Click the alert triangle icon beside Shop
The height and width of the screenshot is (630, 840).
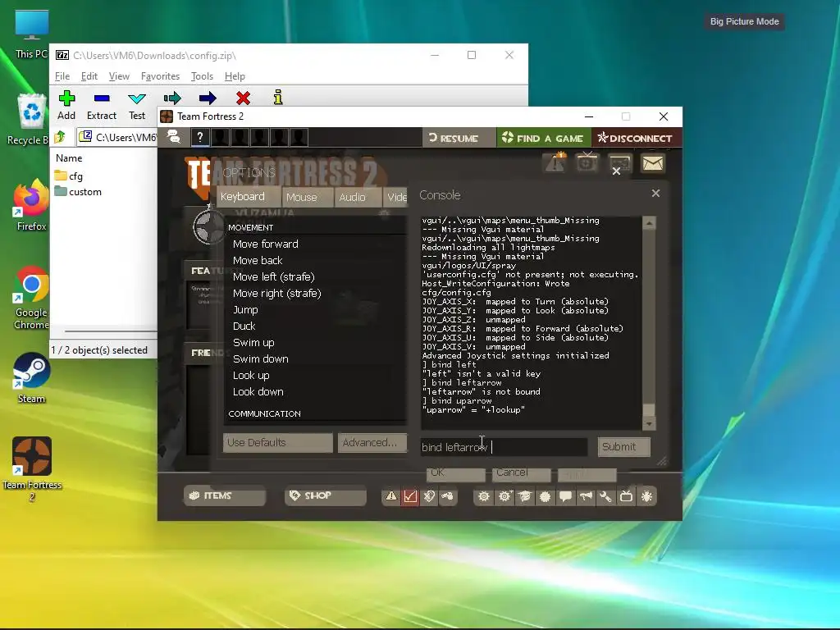391,496
